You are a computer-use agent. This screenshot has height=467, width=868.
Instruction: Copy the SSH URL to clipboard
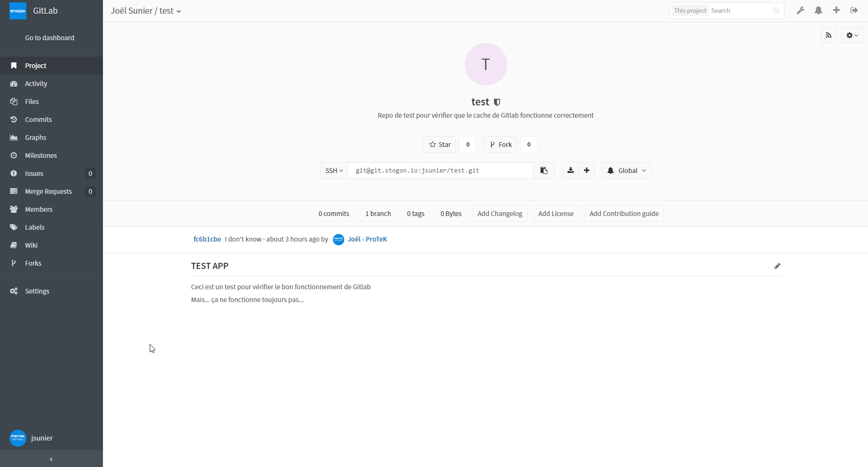[544, 171]
